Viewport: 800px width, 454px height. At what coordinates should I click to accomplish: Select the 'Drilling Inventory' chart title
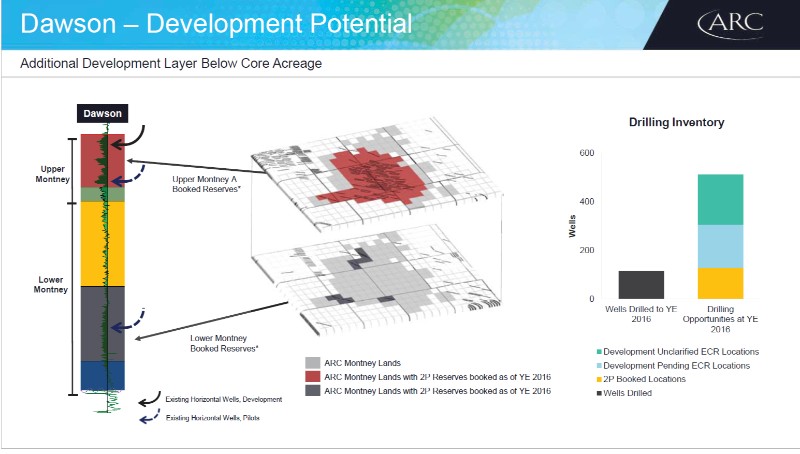coord(677,122)
